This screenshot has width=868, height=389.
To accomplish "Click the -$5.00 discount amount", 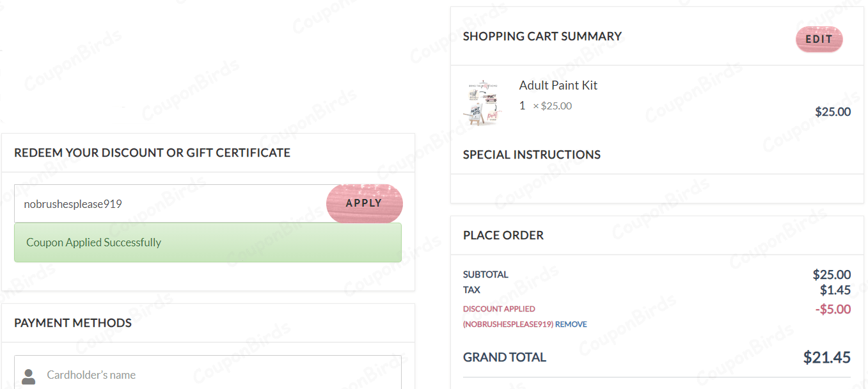I will pos(835,308).
